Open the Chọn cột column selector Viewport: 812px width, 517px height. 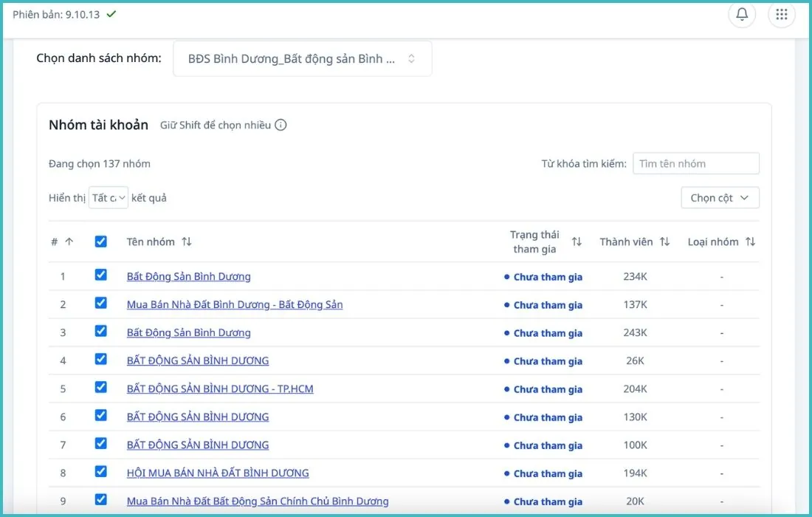[720, 197]
